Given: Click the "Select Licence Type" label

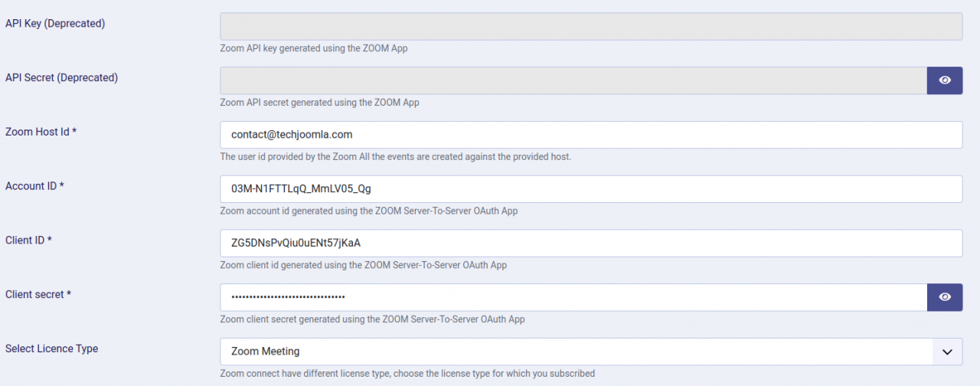Looking at the screenshot, I should pyautogui.click(x=51, y=348).
